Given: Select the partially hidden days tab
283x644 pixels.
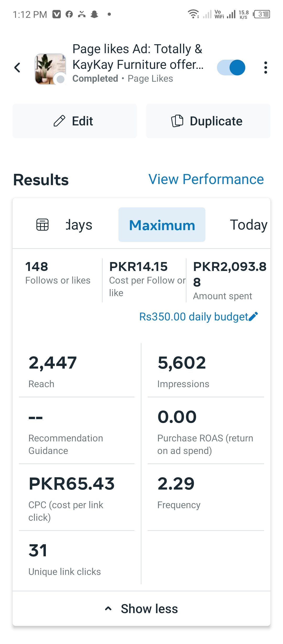Looking at the screenshot, I should tap(79, 225).
